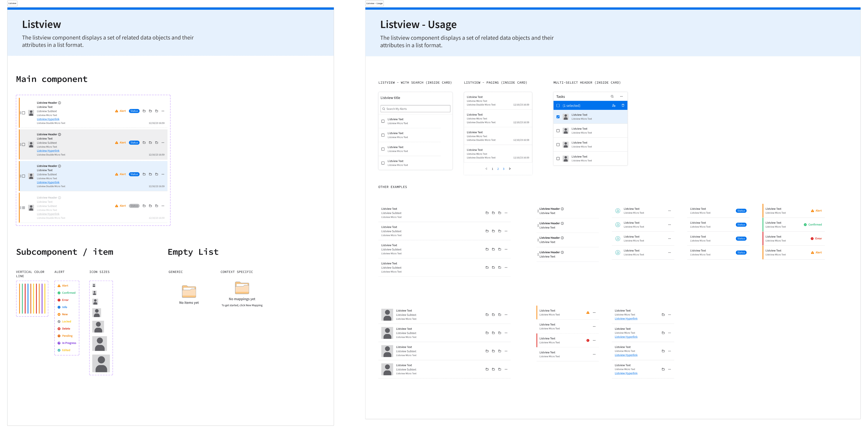Click the search icon in Tasks card header
The width and height of the screenshot is (868, 433).
(612, 96)
